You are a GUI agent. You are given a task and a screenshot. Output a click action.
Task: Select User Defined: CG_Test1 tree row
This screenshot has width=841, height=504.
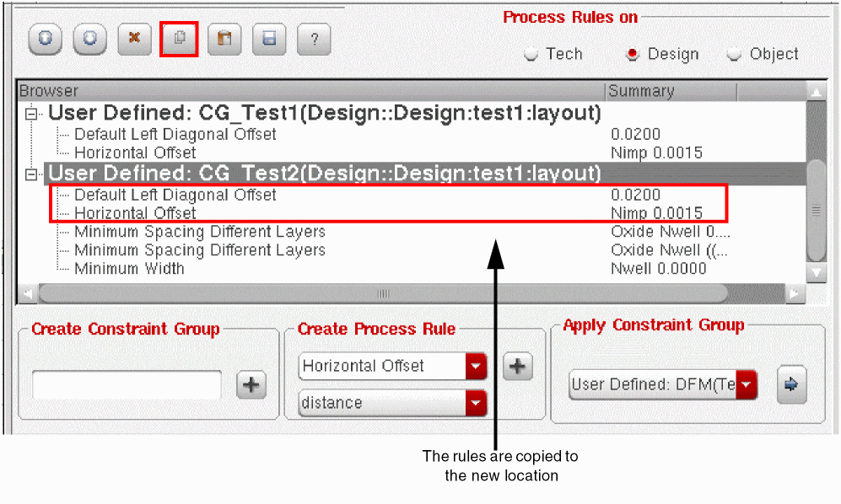(325, 113)
